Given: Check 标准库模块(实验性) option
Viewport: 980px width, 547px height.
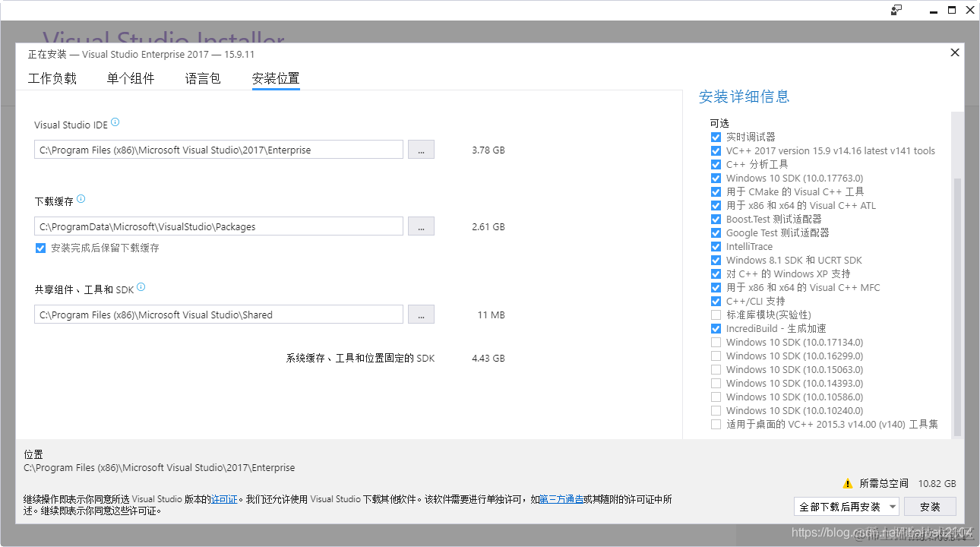Looking at the screenshot, I should click(716, 315).
